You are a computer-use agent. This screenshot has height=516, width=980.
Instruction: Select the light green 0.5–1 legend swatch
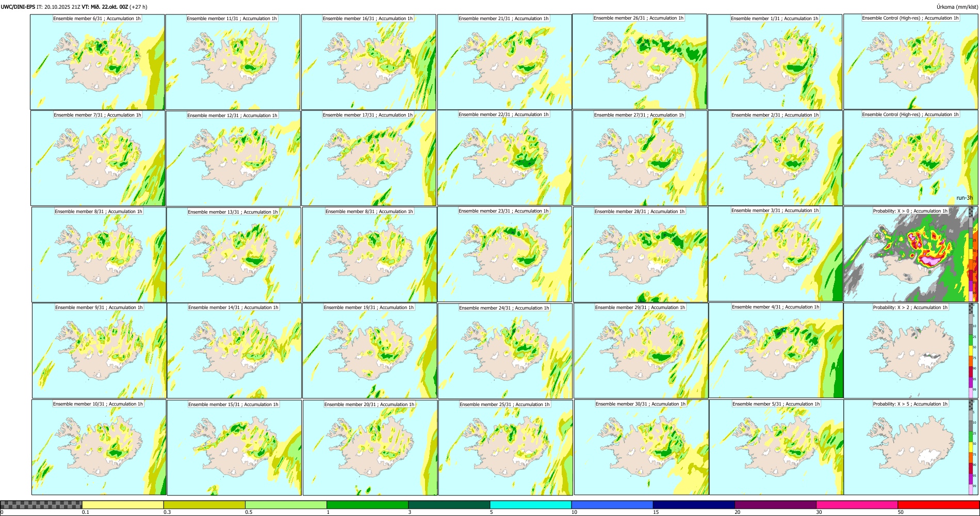click(x=286, y=505)
